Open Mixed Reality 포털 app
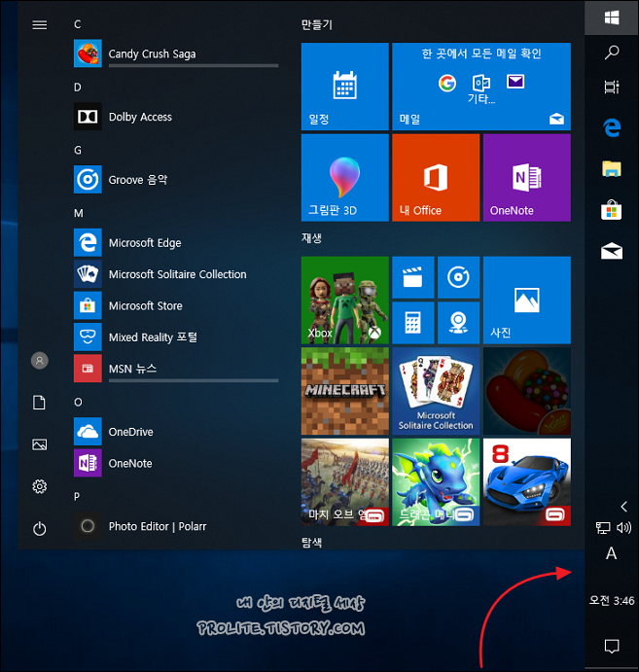 click(x=176, y=337)
